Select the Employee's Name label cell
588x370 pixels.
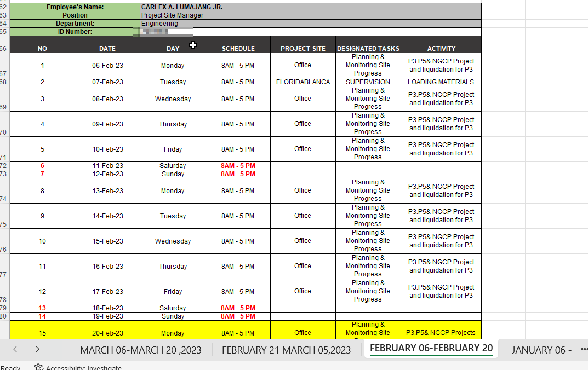[x=75, y=7]
